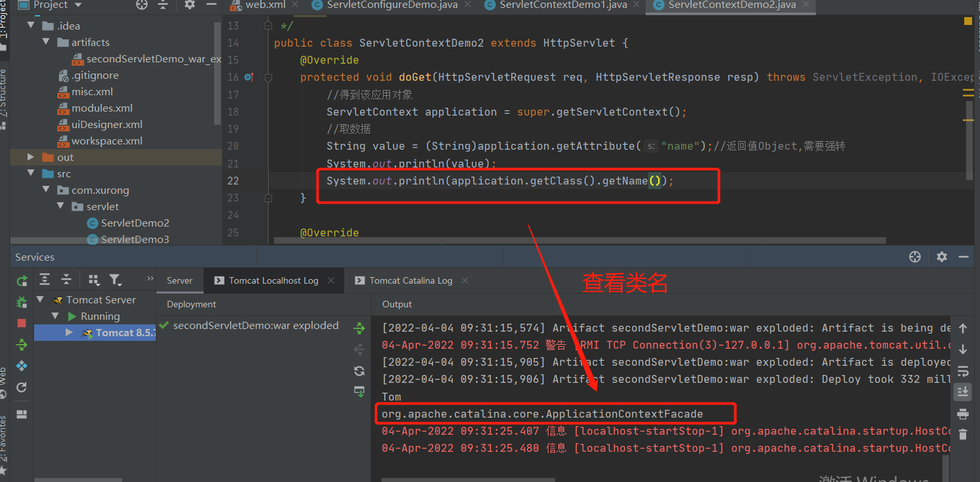
Task: Close the Tomcat Localhost Log tab
Action: (x=331, y=280)
